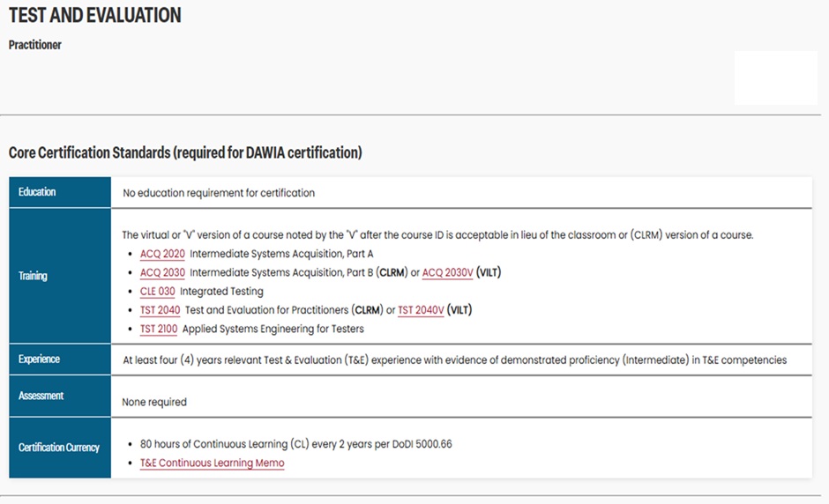829x504 pixels.
Task: Open the ACQ 2030V virtual course link
Action: pos(447,272)
